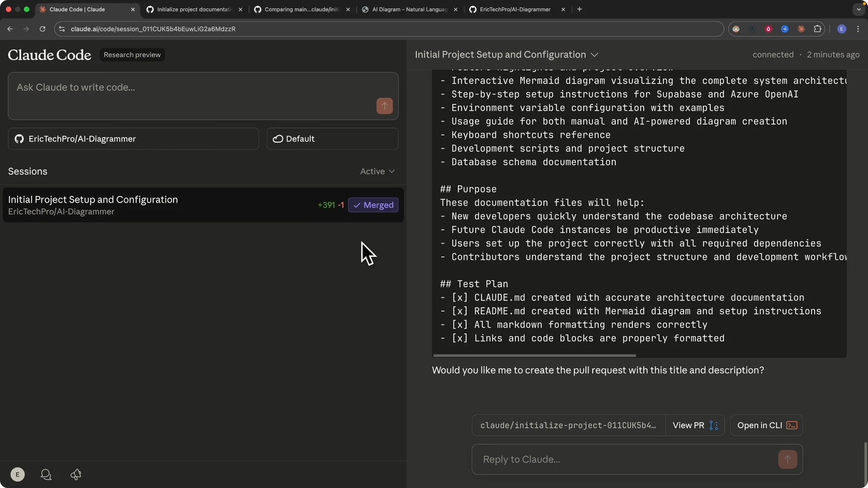
Task: Click the Sessions heading
Action: click(28, 171)
